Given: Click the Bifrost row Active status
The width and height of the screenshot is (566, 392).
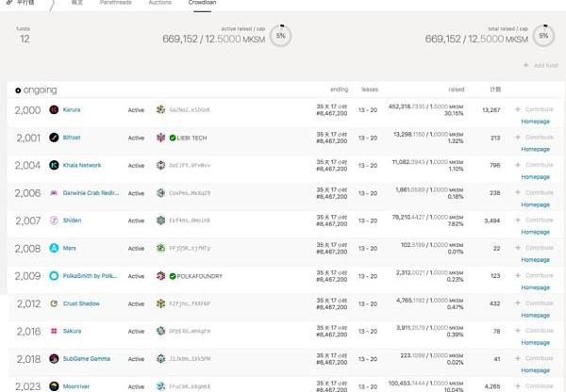Looking at the screenshot, I should (x=136, y=138).
